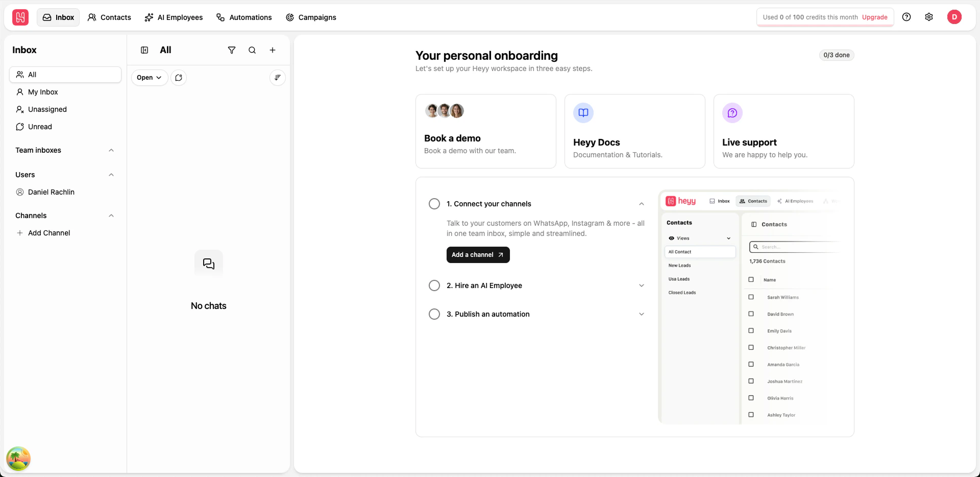Toggle Connect your channels completion circle
980x477 pixels.
point(434,204)
